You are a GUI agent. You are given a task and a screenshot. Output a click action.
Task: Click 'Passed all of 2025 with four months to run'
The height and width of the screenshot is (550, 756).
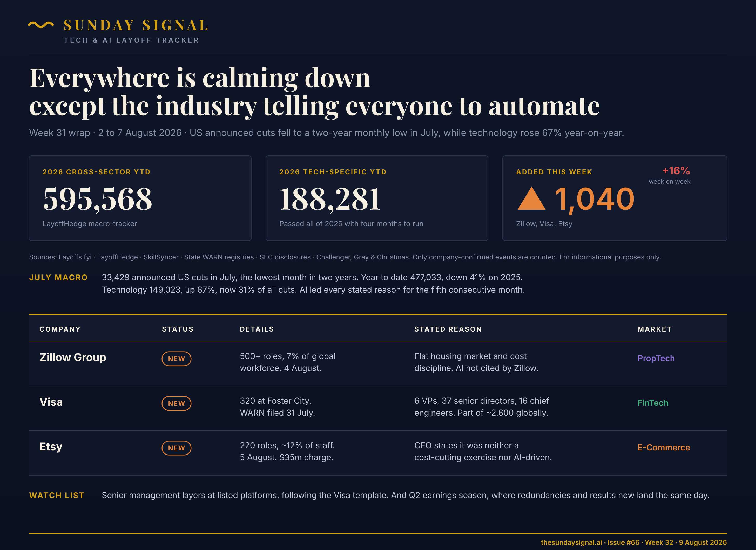(x=351, y=224)
